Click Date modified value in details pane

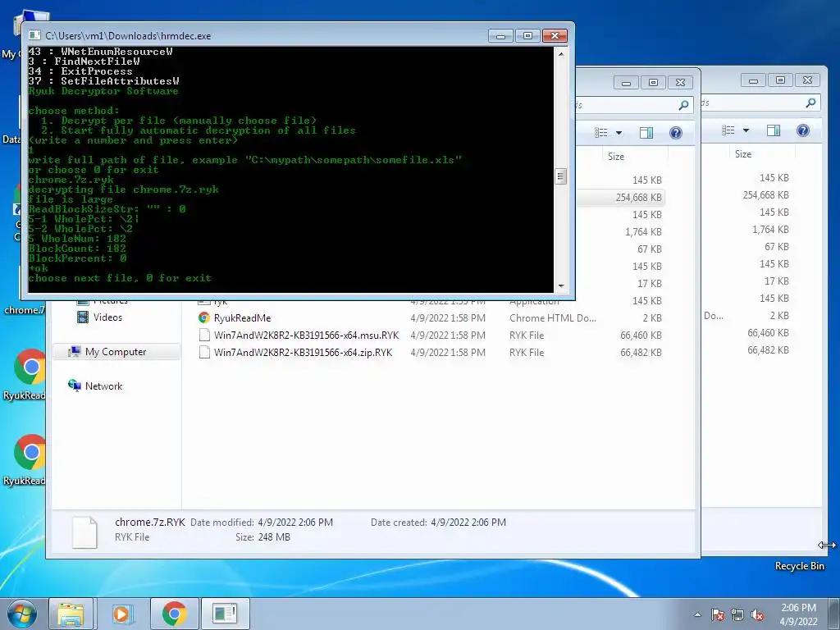295,523
